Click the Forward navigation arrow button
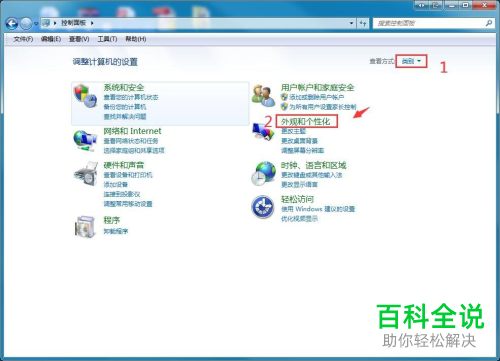The height and width of the screenshot is (361, 500). (26, 23)
